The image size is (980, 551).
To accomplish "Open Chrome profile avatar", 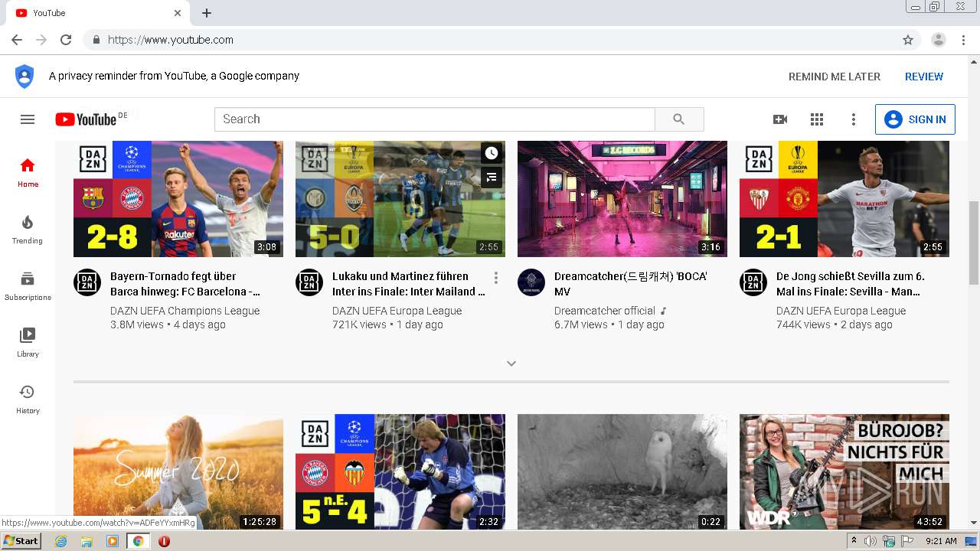I will [x=939, y=40].
